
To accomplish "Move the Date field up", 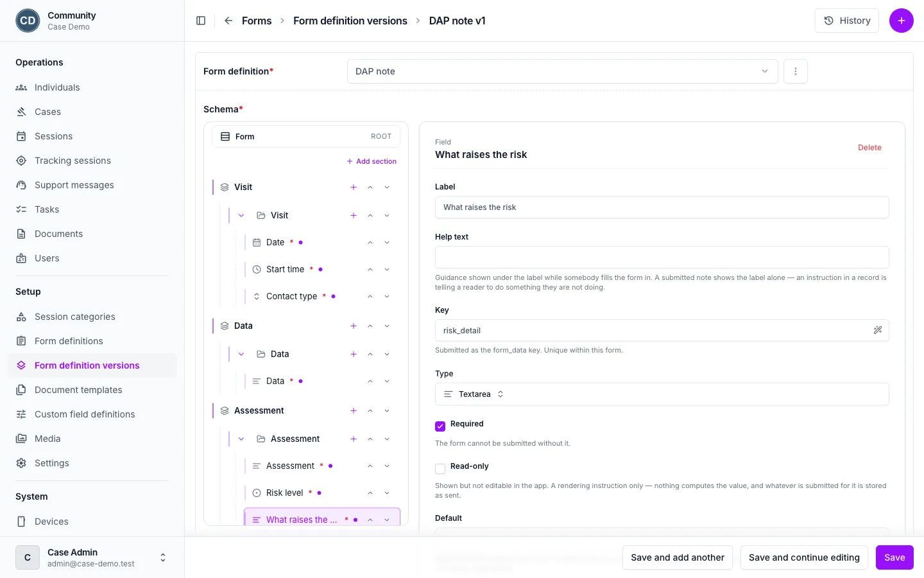I will pos(370,242).
